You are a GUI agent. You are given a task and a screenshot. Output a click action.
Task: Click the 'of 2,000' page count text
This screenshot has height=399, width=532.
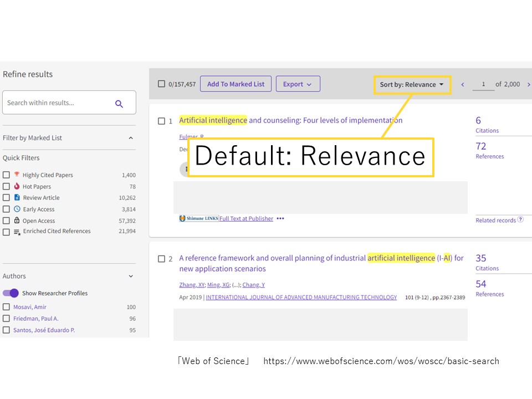(508, 84)
